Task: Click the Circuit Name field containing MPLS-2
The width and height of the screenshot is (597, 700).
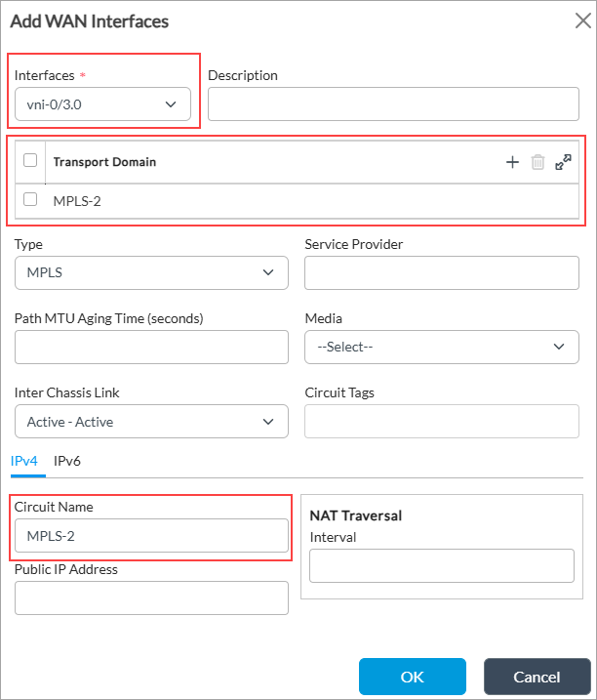Action: (151, 535)
